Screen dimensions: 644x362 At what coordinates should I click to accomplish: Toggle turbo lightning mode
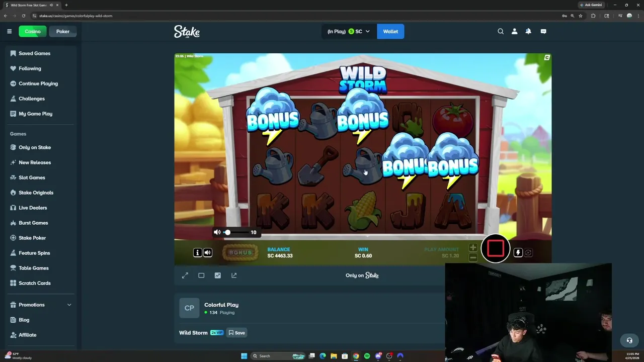(518, 252)
